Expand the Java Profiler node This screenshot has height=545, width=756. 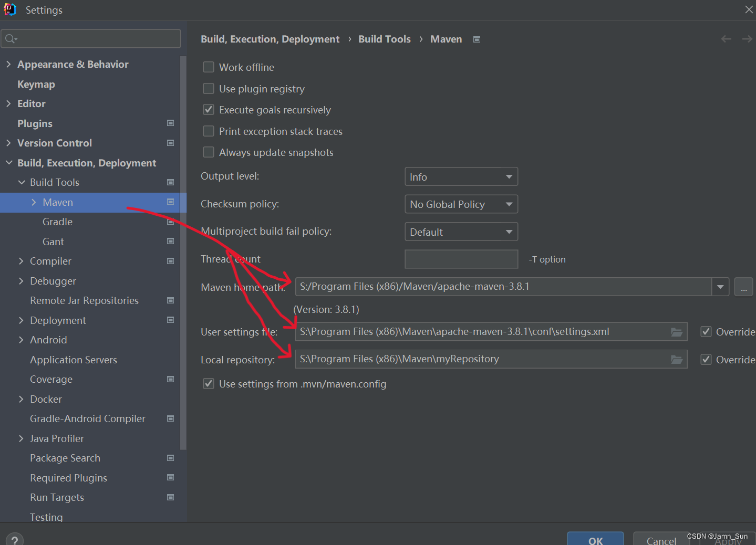coord(21,438)
